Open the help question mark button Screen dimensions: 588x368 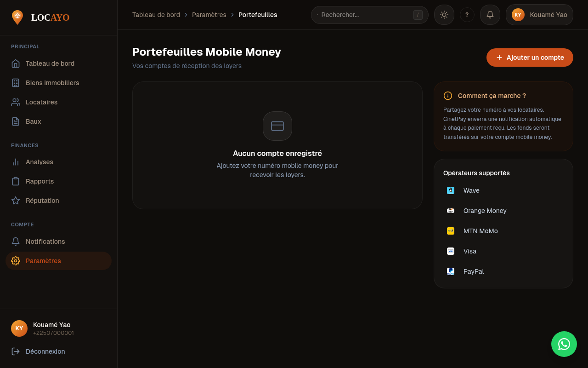[x=467, y=15]
